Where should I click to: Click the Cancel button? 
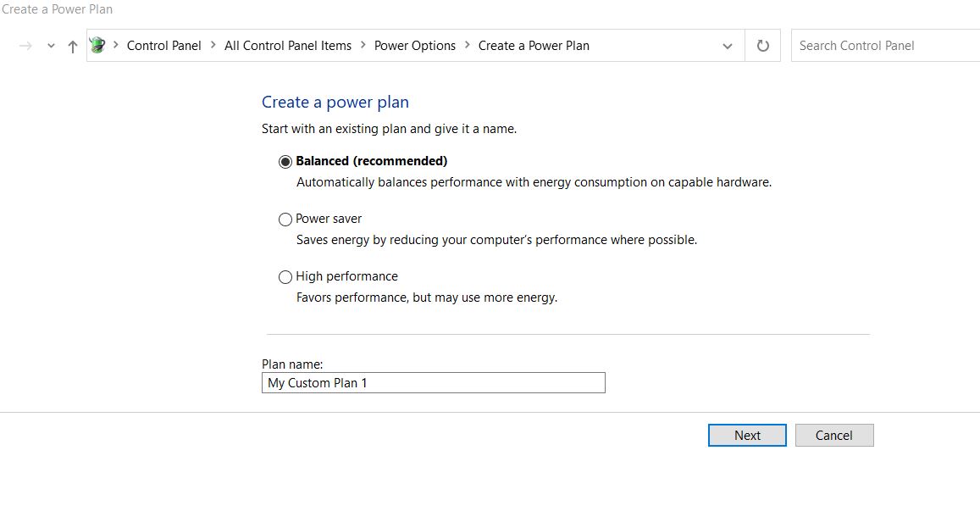click(x=834, y=436)
